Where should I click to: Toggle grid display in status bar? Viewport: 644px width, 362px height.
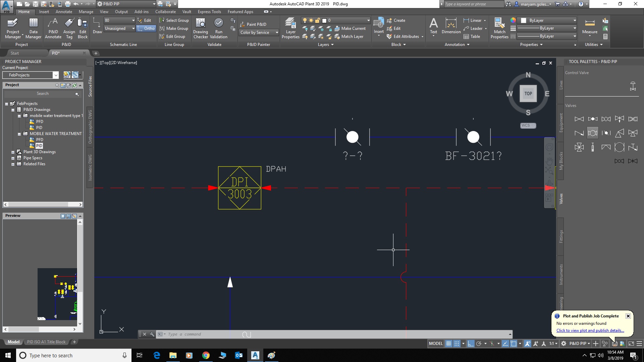448,344
